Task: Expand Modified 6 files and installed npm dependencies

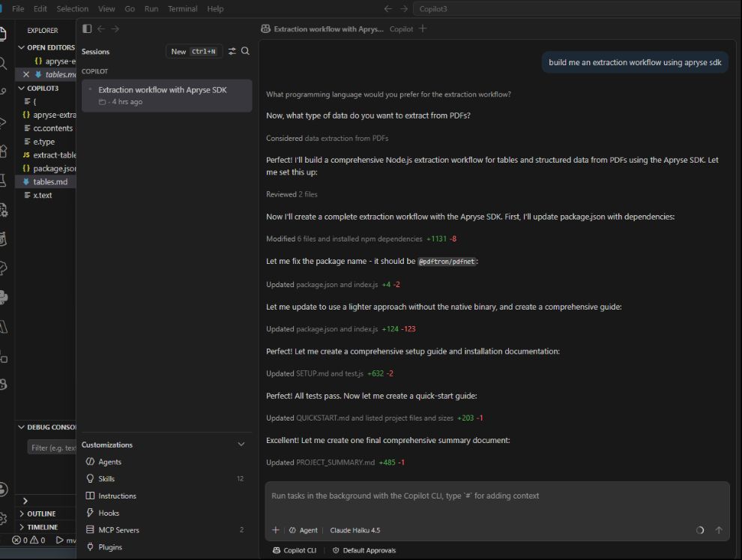Action: coord(361,238)
